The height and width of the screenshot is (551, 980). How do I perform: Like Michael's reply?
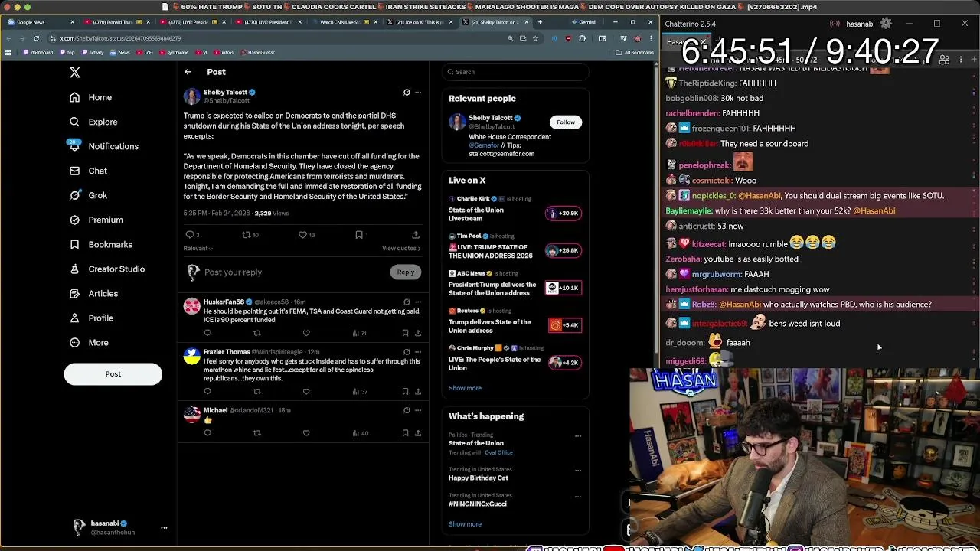[306, 432]
